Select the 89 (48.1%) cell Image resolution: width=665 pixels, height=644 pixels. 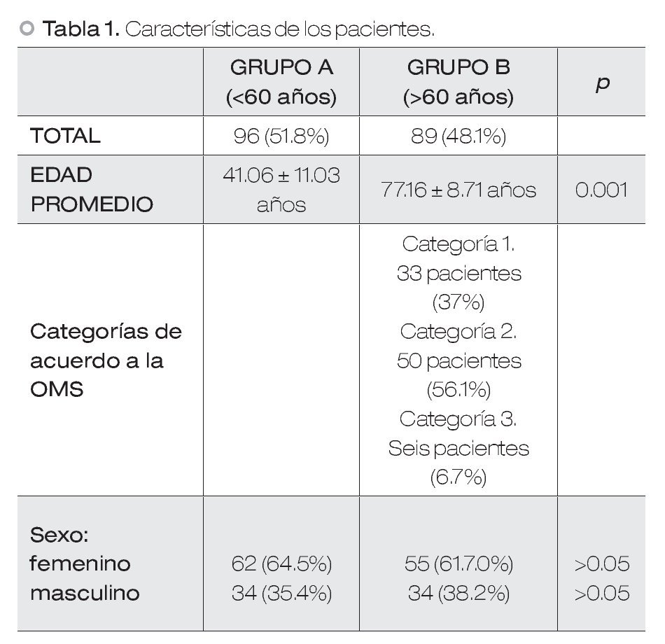458,136
